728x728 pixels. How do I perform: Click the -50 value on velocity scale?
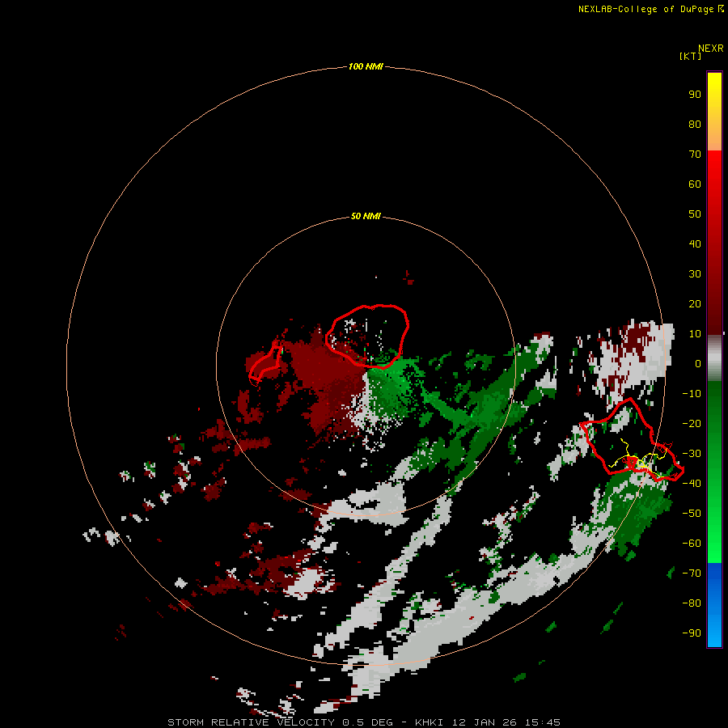(692, 514)
